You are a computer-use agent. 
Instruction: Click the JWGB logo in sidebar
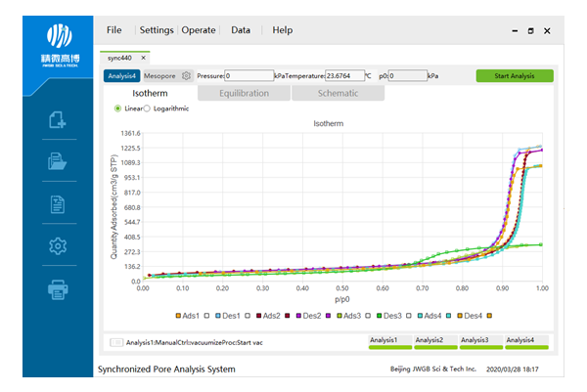59,45
